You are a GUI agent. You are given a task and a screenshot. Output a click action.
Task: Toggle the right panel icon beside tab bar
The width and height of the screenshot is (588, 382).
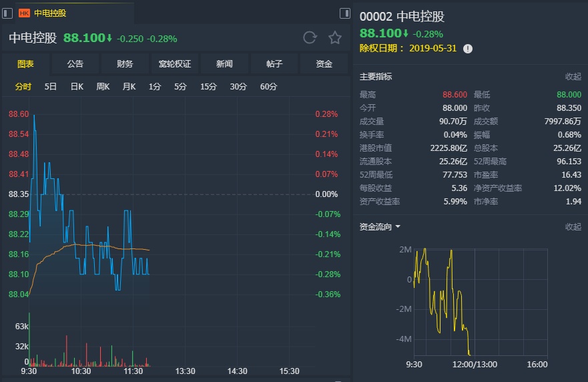point(344,13)
